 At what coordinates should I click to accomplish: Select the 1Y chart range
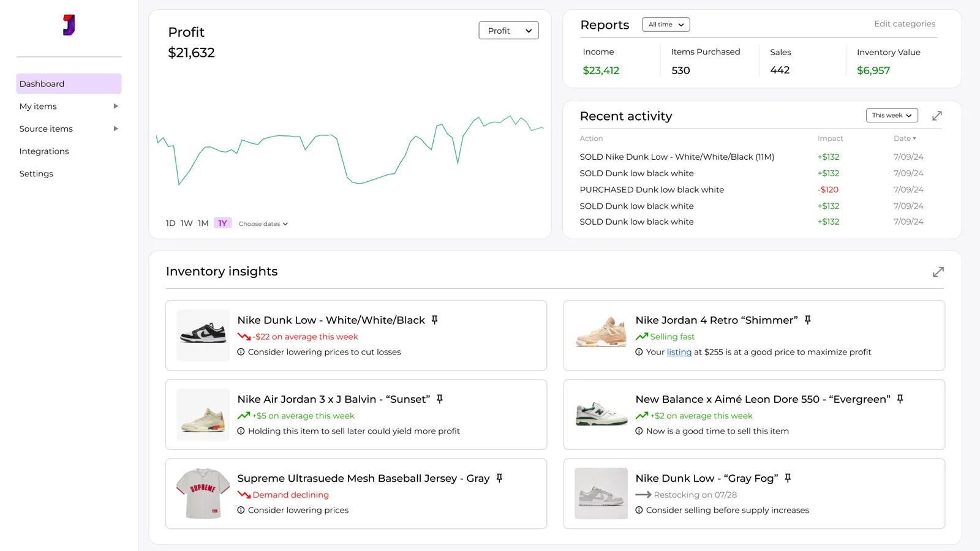coord(222,223)
